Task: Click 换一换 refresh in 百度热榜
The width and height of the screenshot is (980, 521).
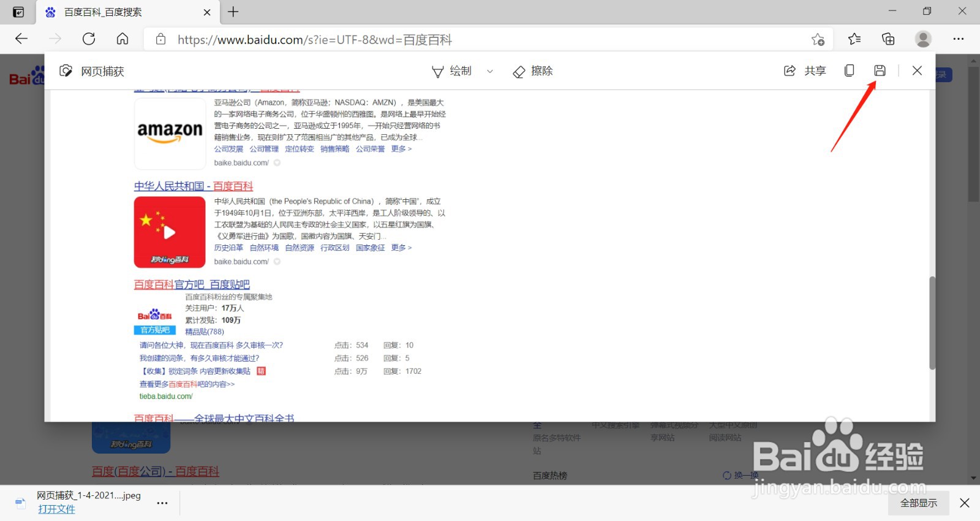Action: [741, 475]
